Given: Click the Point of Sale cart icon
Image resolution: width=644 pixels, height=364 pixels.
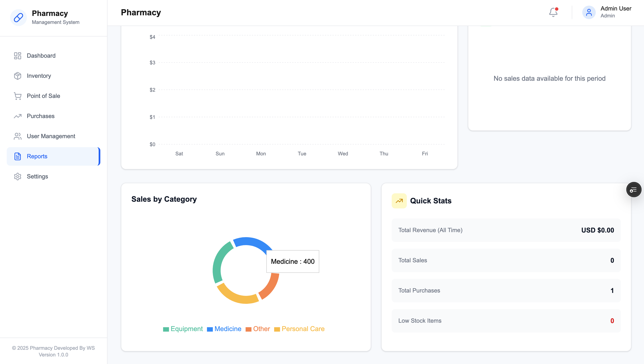Looking at the screenshot, I should pyautogui.click(x=17, y=96).
